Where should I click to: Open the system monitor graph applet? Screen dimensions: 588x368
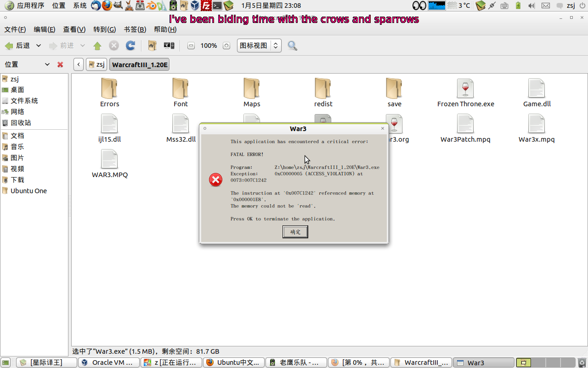coord(436,6)
